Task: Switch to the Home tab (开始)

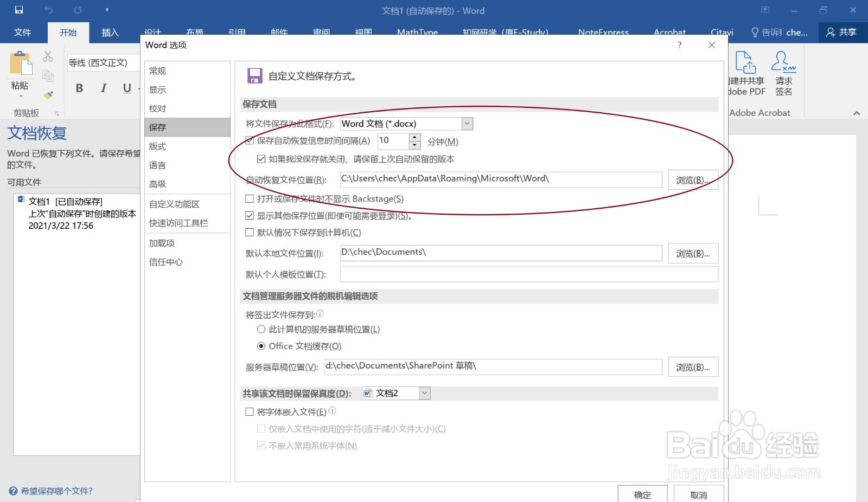Action: [68, 33]
